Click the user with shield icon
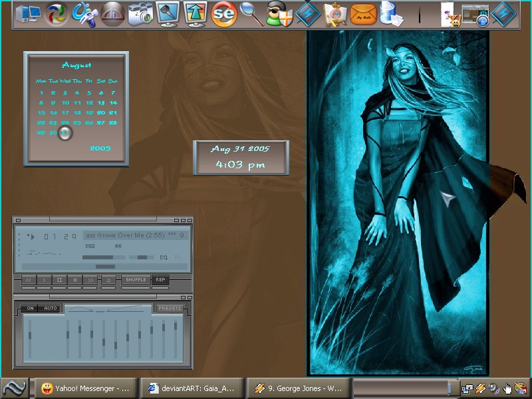The height and width of the screenshot is (399, 532). pos(279,15)
